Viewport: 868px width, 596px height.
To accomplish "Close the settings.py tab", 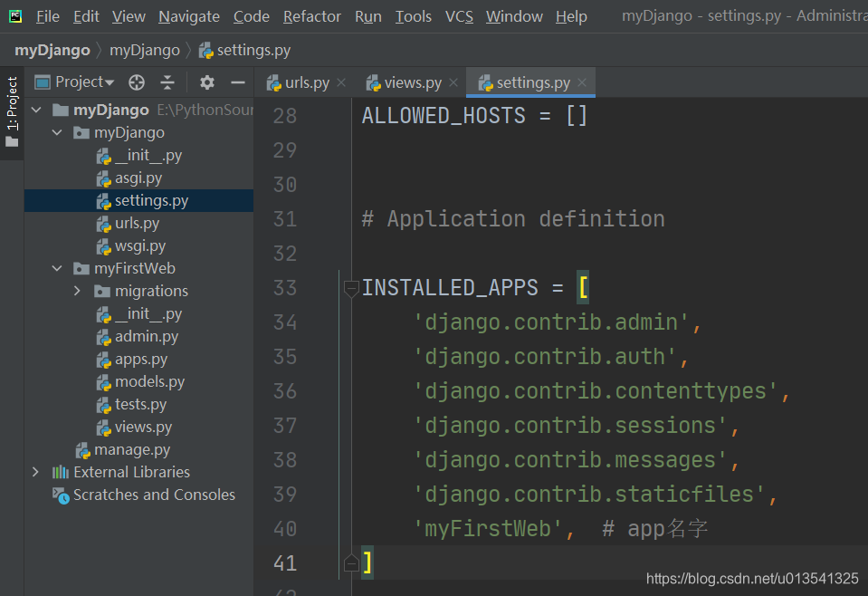I will click(582, 82).
